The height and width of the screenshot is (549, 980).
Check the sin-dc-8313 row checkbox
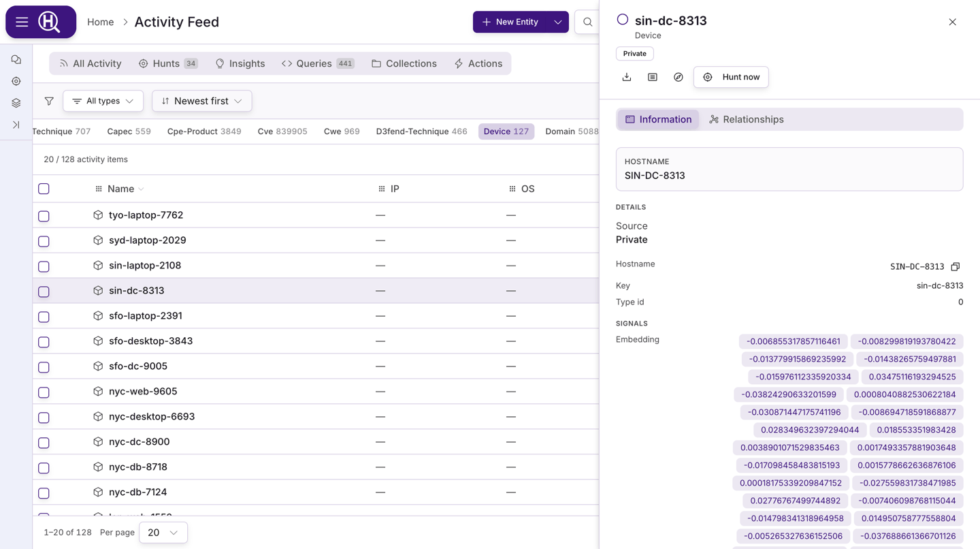coord(44,292)
